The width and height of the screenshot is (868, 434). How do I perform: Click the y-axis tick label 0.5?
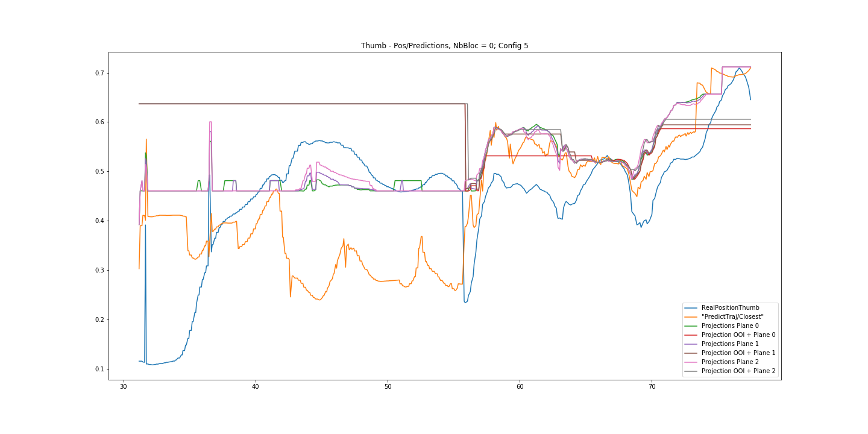click(98, 172)
